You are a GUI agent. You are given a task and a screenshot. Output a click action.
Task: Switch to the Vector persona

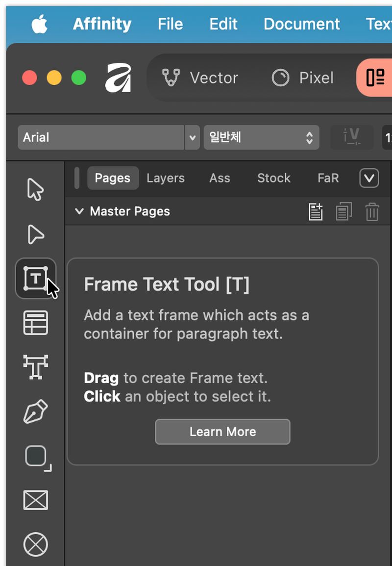(200, 77)
